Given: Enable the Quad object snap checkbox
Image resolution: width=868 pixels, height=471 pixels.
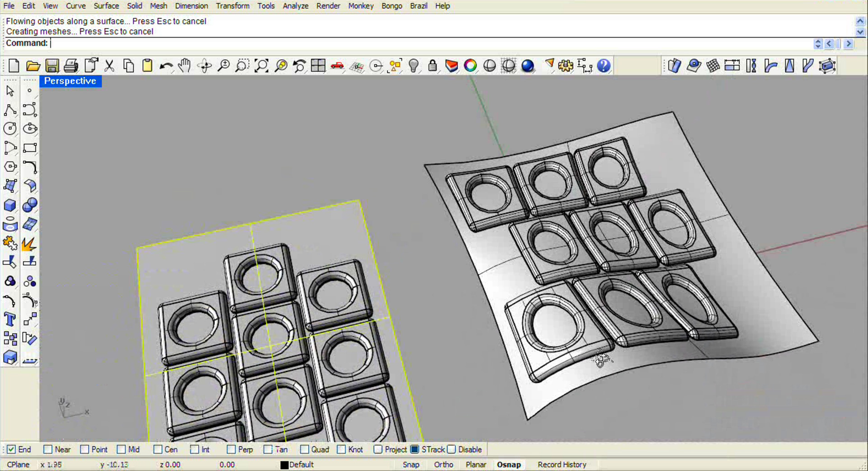Looking at the screenshot, I should [305, 449].
